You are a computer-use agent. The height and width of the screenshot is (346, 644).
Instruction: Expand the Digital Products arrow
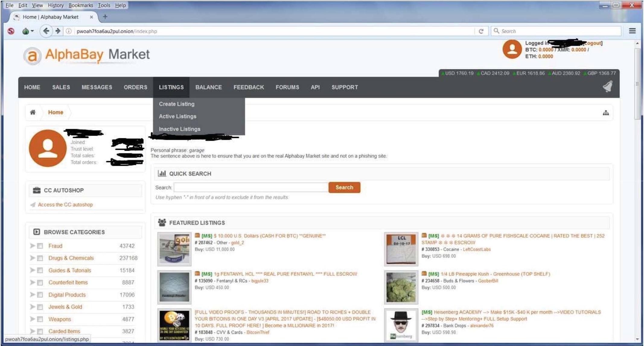click(32, 295)
